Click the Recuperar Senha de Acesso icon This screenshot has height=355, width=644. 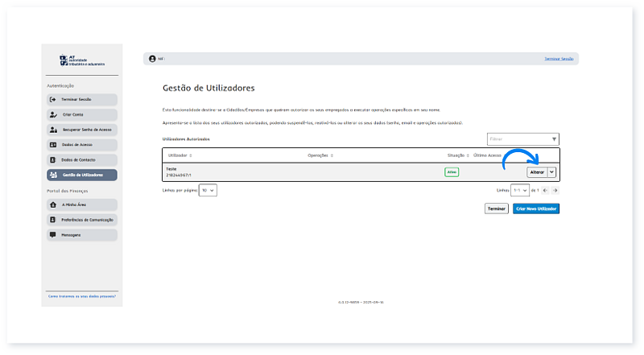[x=53, y=130]
